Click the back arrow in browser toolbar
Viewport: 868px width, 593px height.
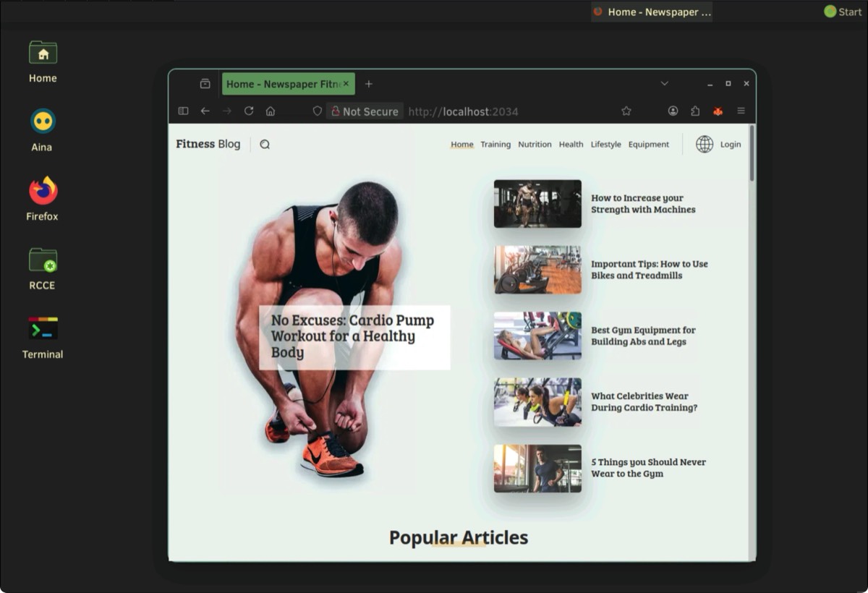(205, 111)
